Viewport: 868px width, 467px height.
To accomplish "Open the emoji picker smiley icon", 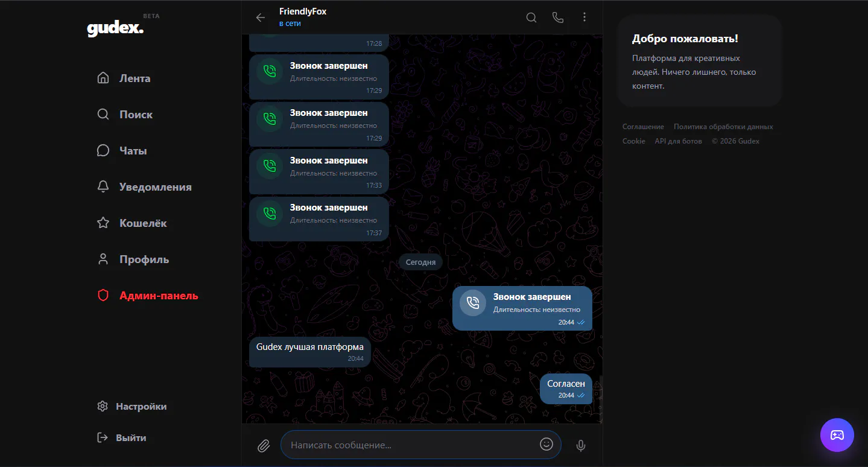I will click(546, 444).
